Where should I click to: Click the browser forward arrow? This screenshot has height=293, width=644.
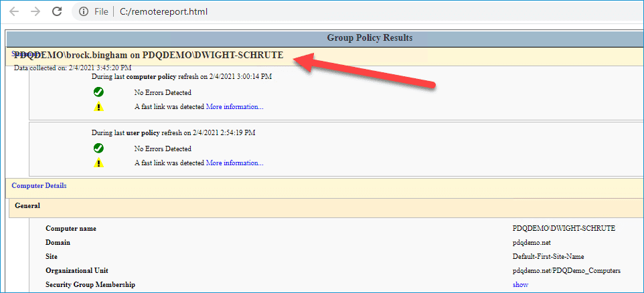(35, 11)
